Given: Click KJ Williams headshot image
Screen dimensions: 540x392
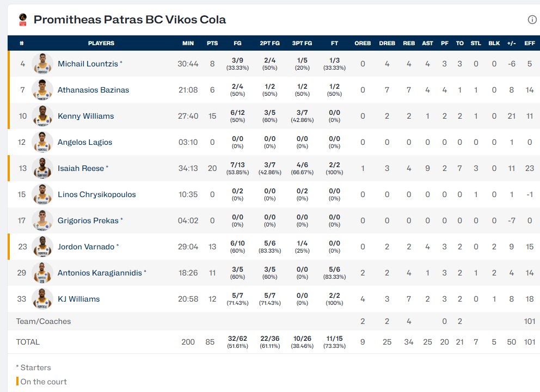Looking at the screenshot, I should click(42, 299).
